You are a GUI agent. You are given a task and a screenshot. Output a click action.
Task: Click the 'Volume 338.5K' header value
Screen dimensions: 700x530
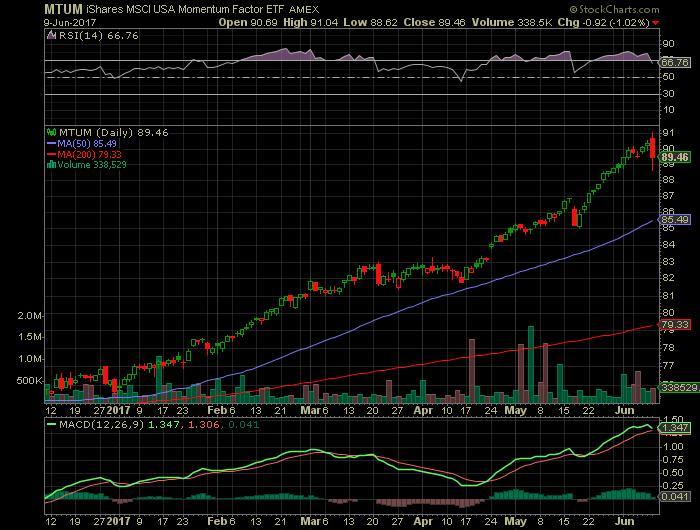(x=512, y=22)
